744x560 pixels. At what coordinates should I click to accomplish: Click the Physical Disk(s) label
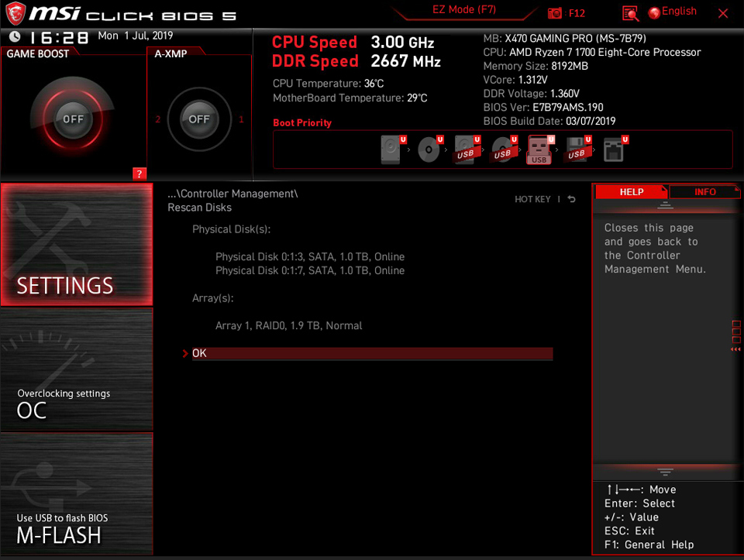231,229
